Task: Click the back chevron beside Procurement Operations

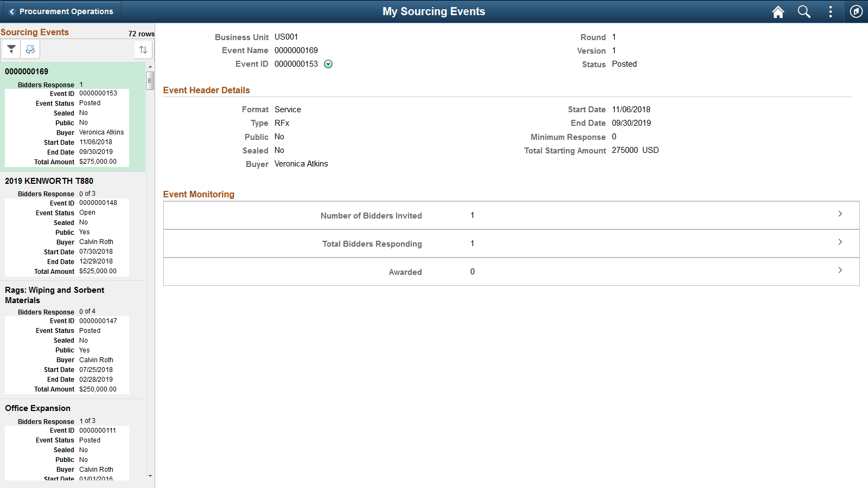Action: click(11, 11)
